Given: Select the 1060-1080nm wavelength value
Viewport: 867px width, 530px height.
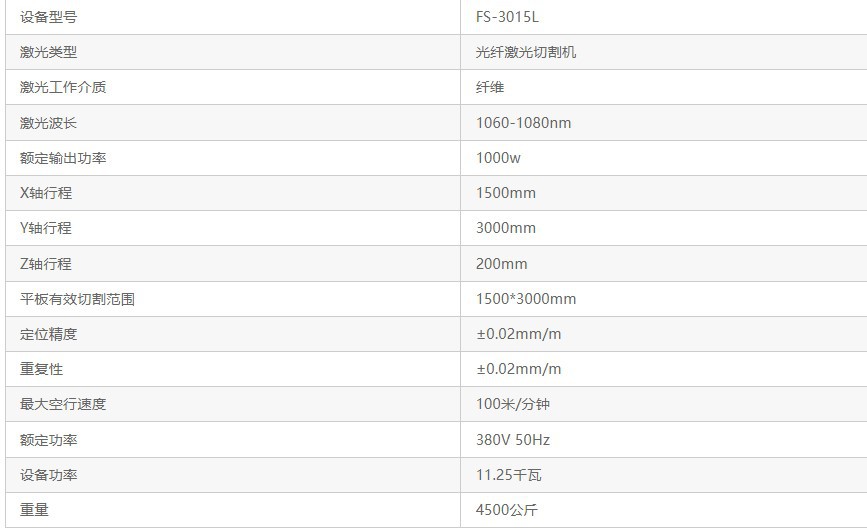Looking at the screenshot, I should point(523,123).
